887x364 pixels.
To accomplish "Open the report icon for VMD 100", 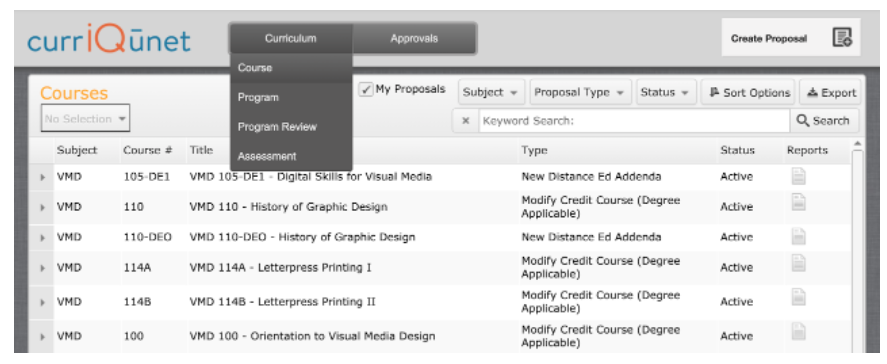I will pyautogui.click(x=798, y=331).
